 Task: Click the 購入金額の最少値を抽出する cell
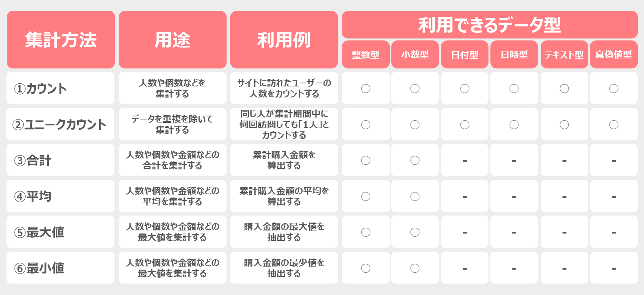point(284,268)
